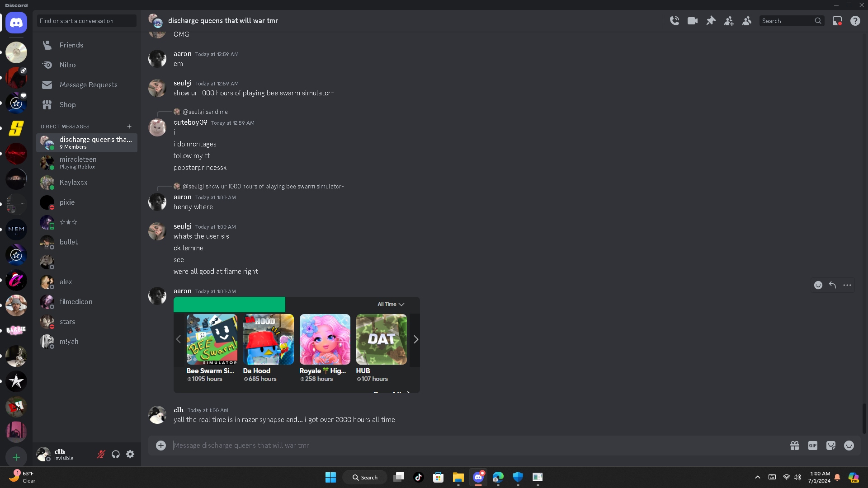The image size is (868, 488).
Task: Open the white star server icon
Action: click(16, 381)
